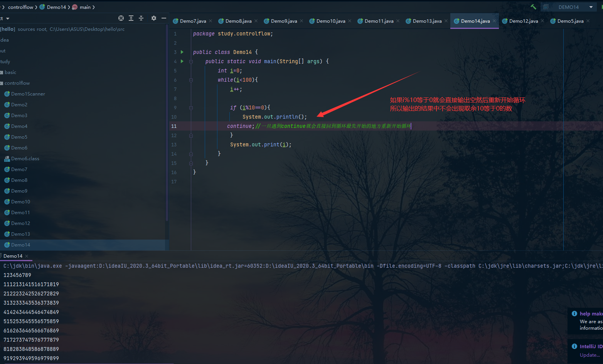
Task: Close the Demo10.java tab
Action: (x=350, y=21)
